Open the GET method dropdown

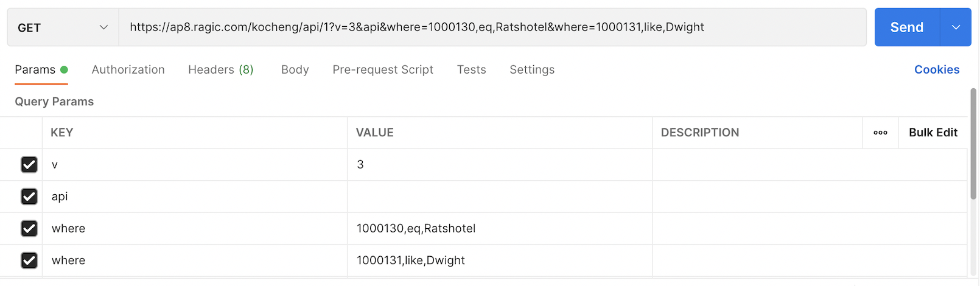click(x=63, y=27)
